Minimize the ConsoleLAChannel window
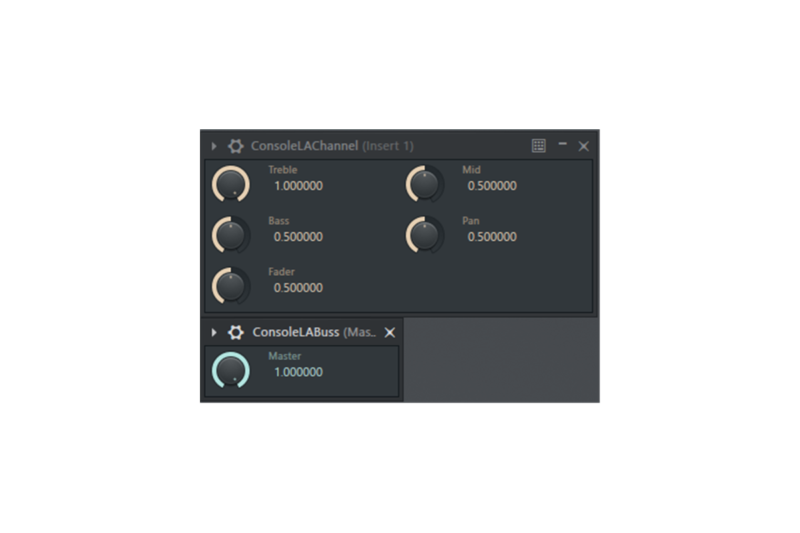 click(x=562, y=146)
